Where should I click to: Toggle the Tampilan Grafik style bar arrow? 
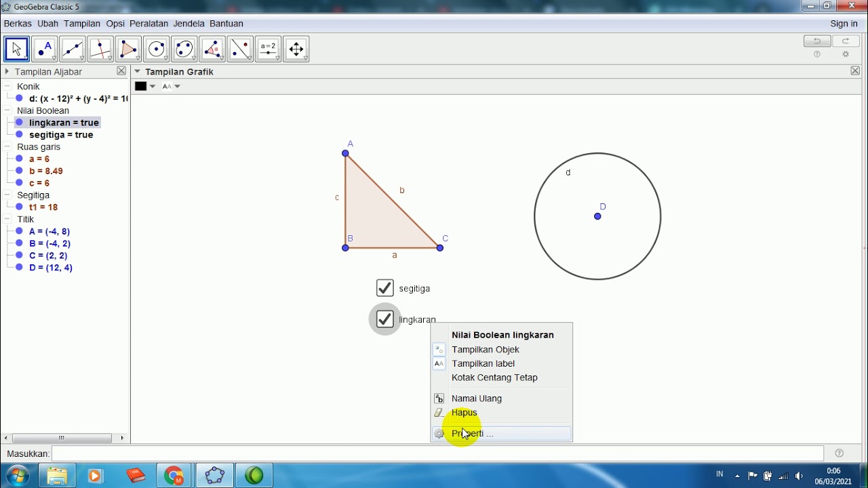pyautogui.click(x=137, y=71)
